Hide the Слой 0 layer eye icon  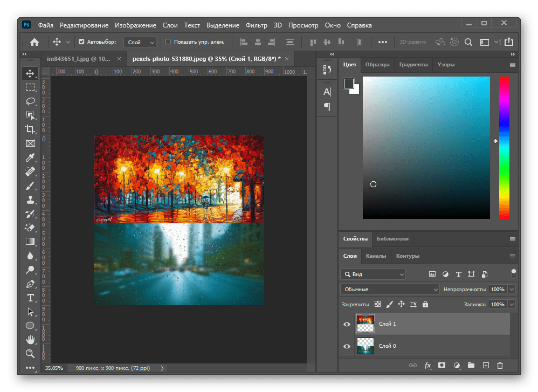pyautogui.click(x=347, y=346)
